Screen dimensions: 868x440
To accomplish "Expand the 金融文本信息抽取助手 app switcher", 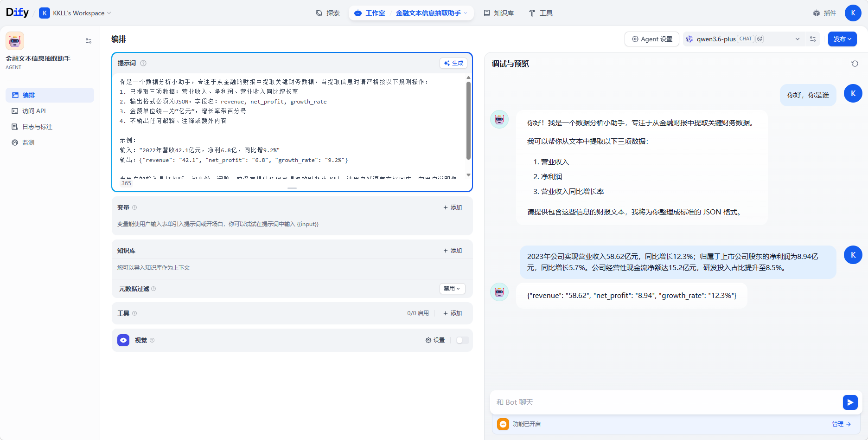I will [432, 13].
